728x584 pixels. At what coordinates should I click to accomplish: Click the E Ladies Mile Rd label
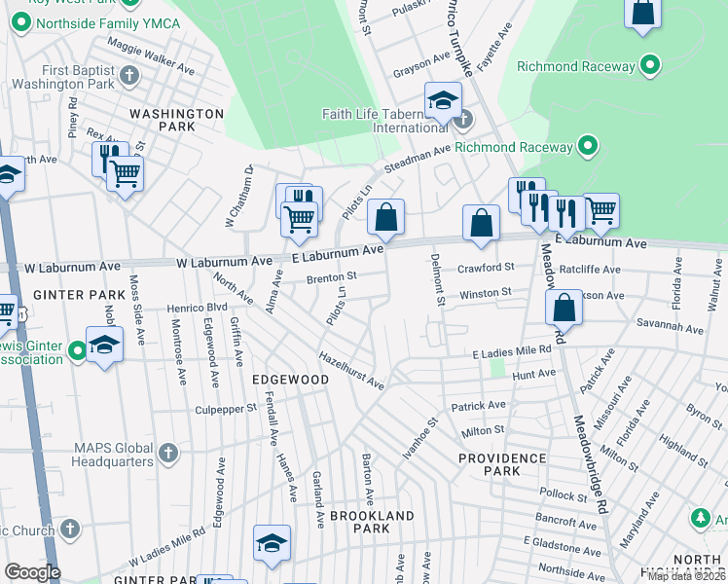click(512, 352)
